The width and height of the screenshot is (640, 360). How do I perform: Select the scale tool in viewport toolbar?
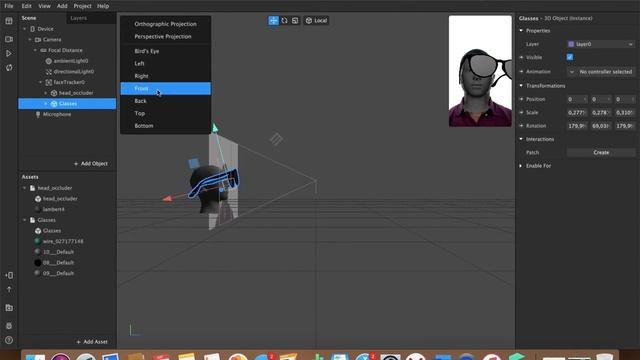(x=295, y=20)
